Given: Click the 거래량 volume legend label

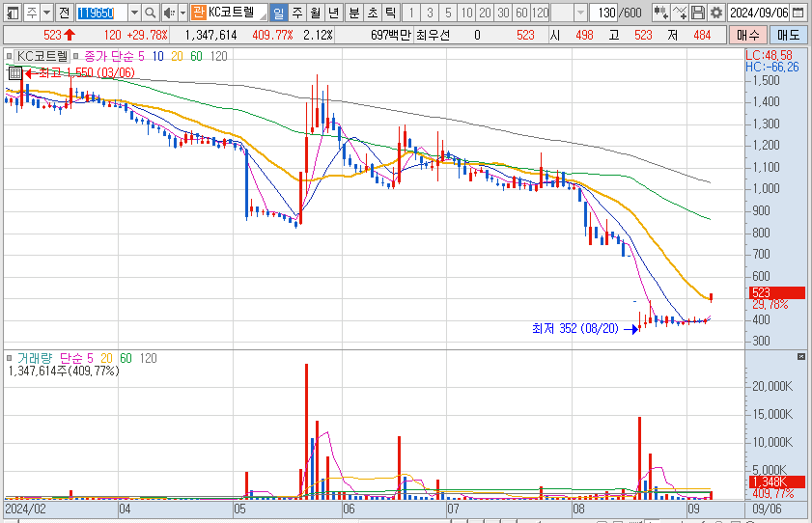Looking at the screenshot, I should [35, 358].
